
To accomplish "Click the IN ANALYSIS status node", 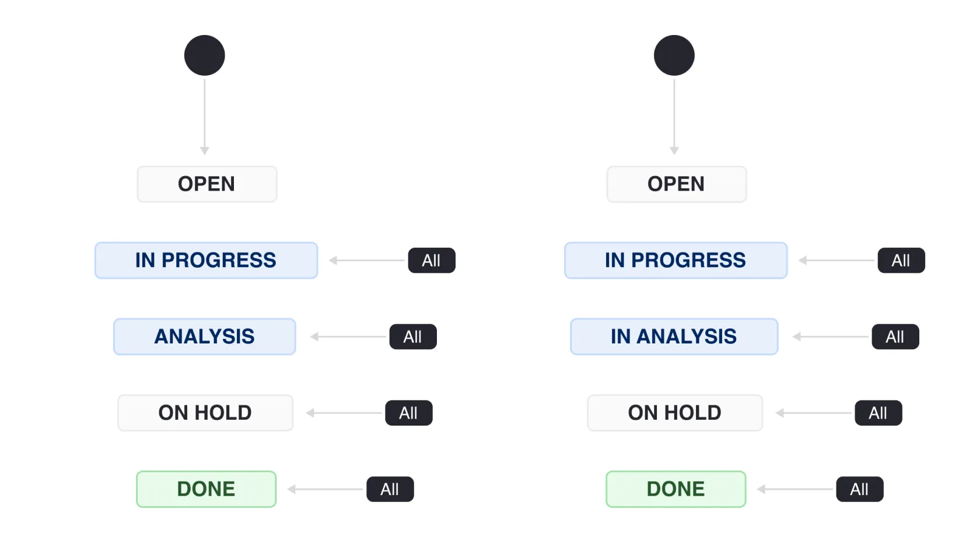I will pyautogui.click(x=674, y=337).
